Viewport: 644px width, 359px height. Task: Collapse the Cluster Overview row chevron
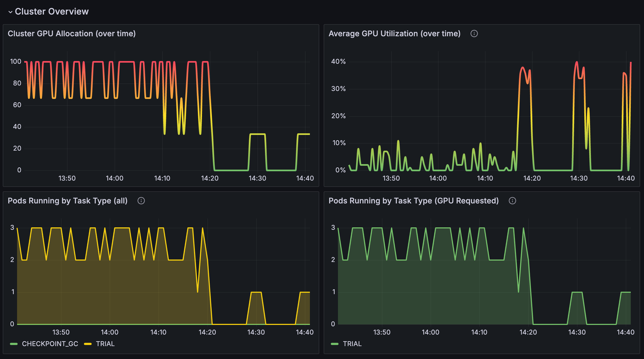10,12
